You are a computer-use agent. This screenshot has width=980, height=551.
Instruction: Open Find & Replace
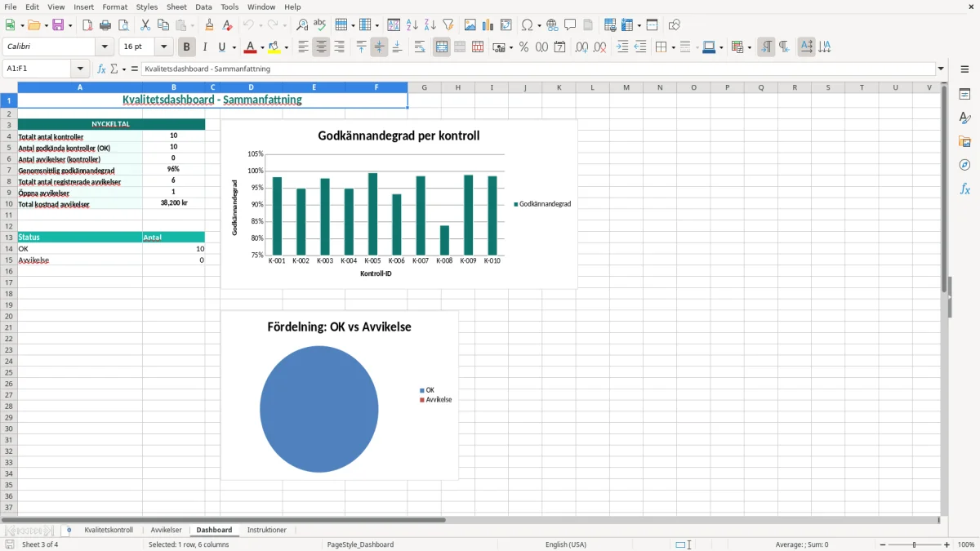[x=301, y=25]
